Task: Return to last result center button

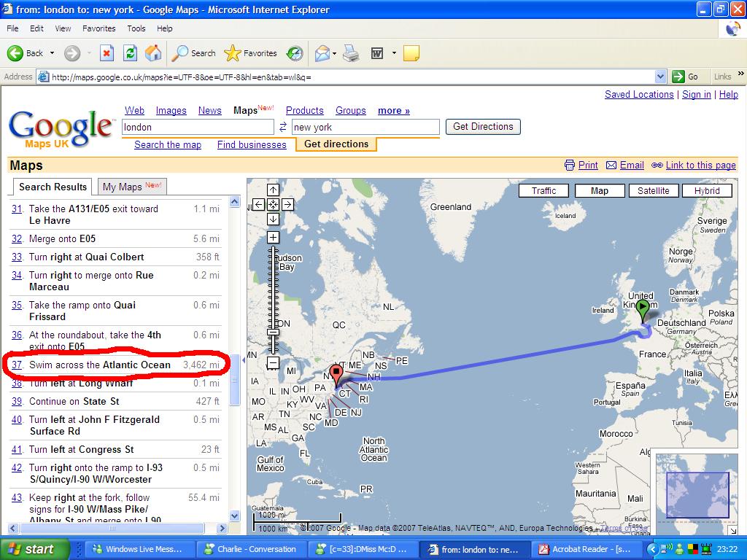Action: (273, 205)
